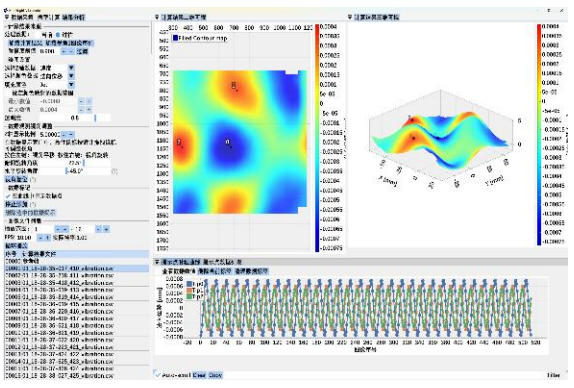This screenshot has height=388, width=574.
Task: Select the file row ending 422_vibration.csv
Action: (77, 354)
